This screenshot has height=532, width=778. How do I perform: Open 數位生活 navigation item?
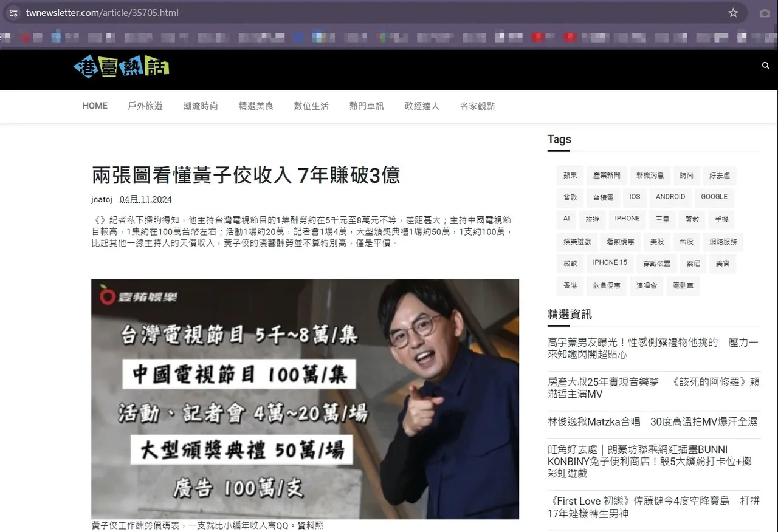[x=311, y=106]
